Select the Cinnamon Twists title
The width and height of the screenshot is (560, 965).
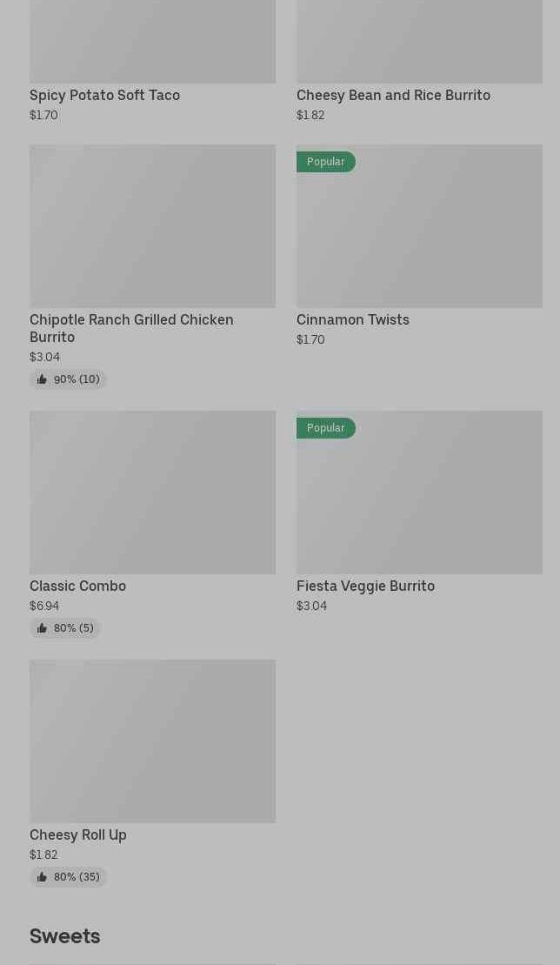tap(352, 319)
